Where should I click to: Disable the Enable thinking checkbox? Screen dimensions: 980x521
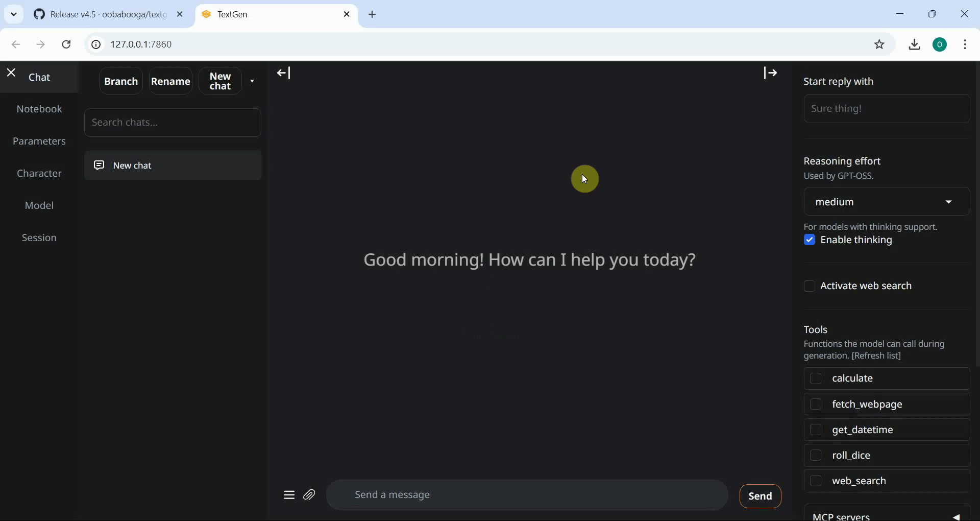tap(810, 240)
